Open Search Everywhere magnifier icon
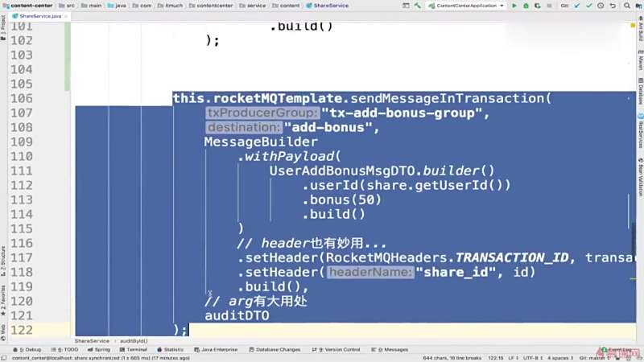 coord(627,6)
